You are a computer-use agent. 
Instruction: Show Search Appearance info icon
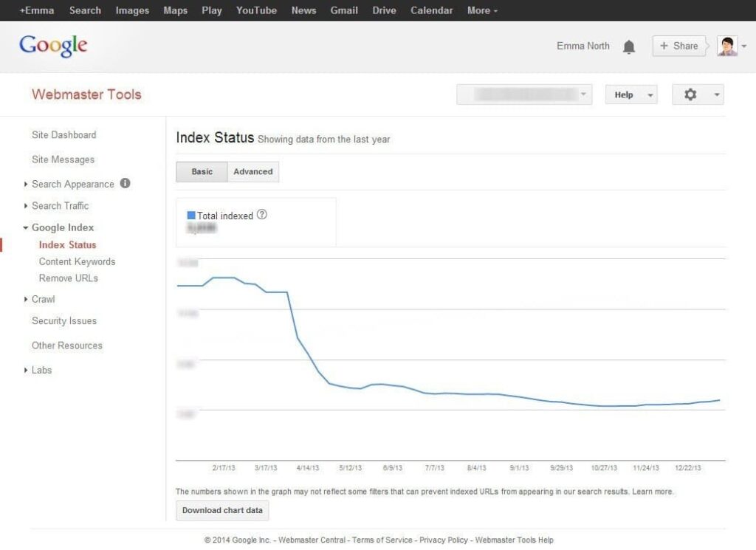pyautogui.click(x=126, y=183)
